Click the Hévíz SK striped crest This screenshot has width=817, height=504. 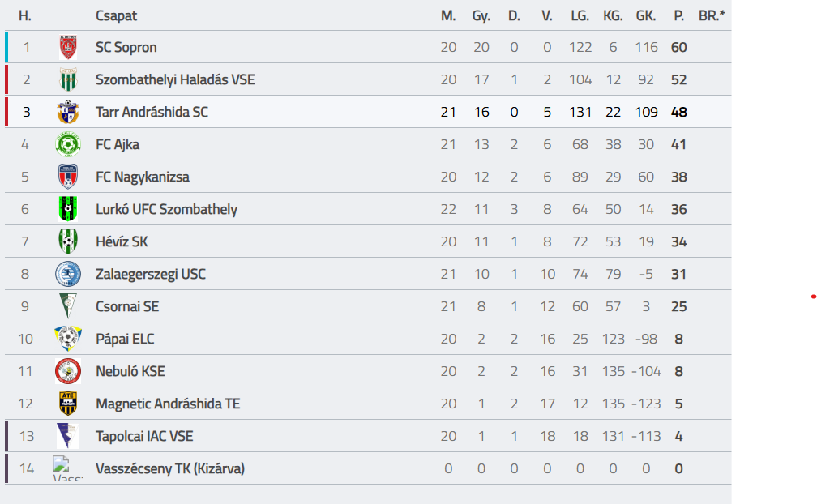[x=68, y=241]
